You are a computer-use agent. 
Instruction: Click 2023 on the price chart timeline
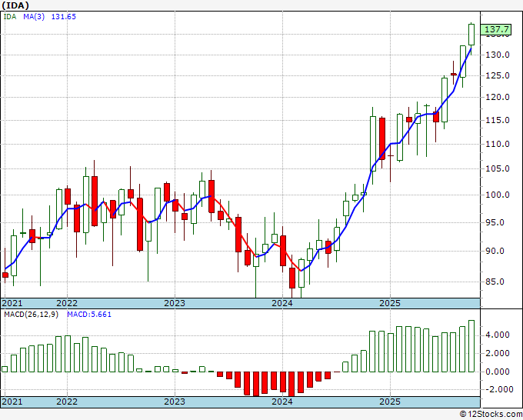pos(175,303)
